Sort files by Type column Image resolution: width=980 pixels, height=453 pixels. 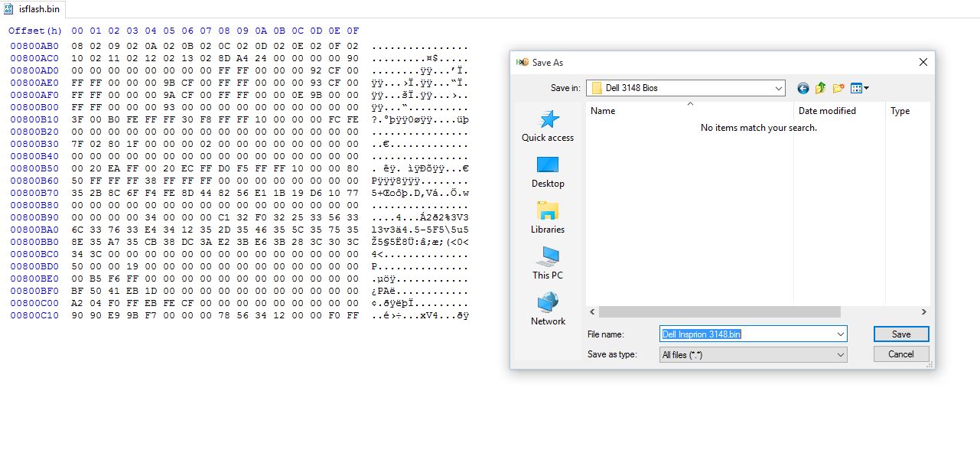(908, 111)
